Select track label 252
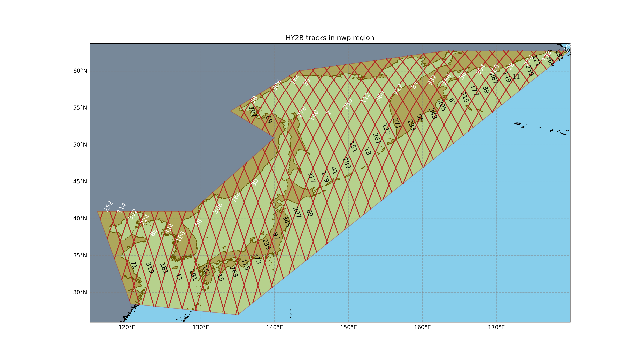The width and height of the screenshot is (644, 362). [108, 207]
